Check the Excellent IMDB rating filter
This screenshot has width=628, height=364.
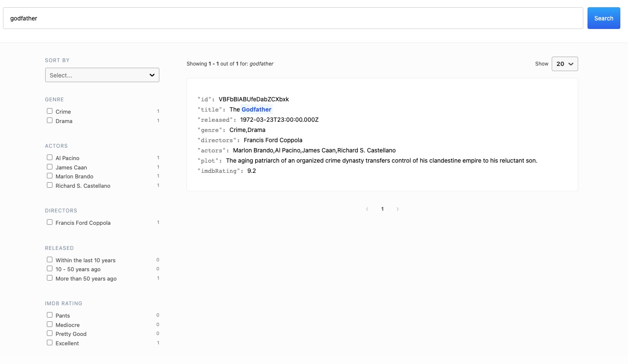tap(49, 342)
